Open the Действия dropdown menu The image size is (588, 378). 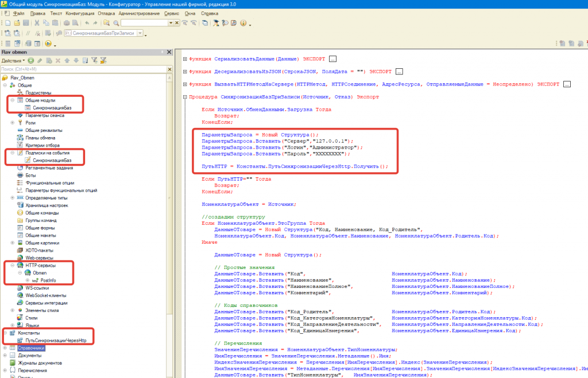point(13,61)
